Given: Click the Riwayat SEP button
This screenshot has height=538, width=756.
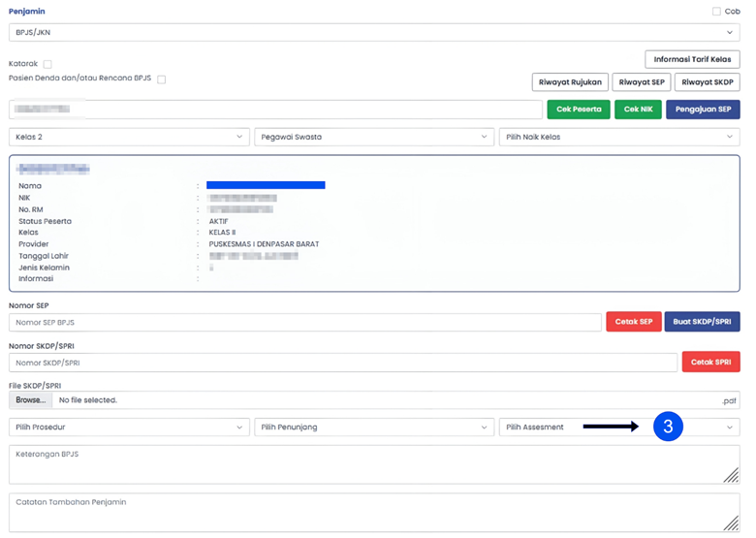Looking at the screenshot, I should point(641,82).
